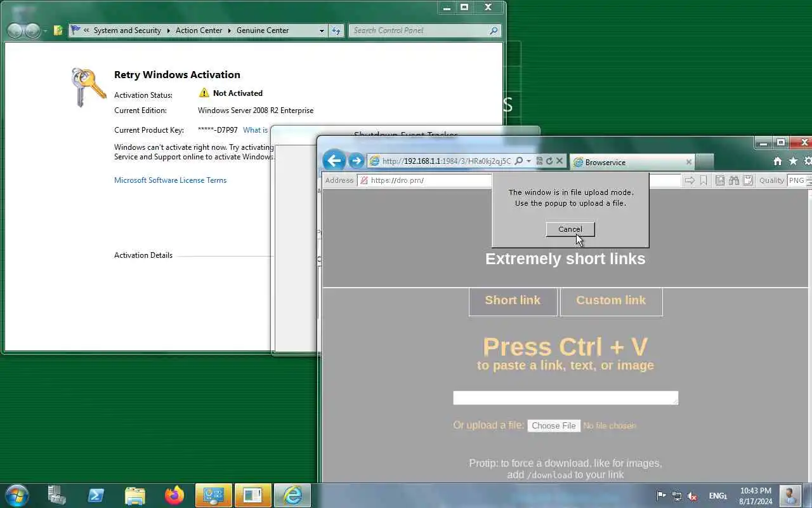Click the Browservice find-in-page binoculars icon
This screenshot has width=812, height=508.
pyautogui.click(x=734, y=180)
